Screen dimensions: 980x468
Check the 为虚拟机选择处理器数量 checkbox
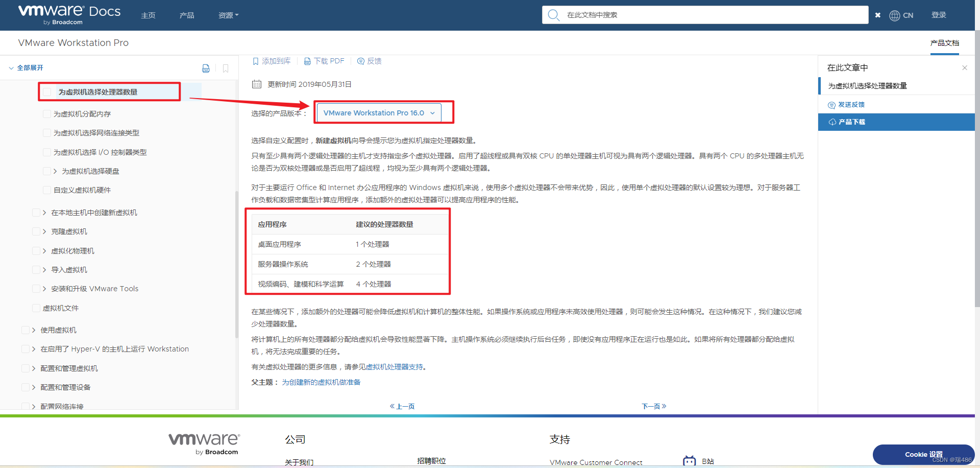[x=47, y=92]
